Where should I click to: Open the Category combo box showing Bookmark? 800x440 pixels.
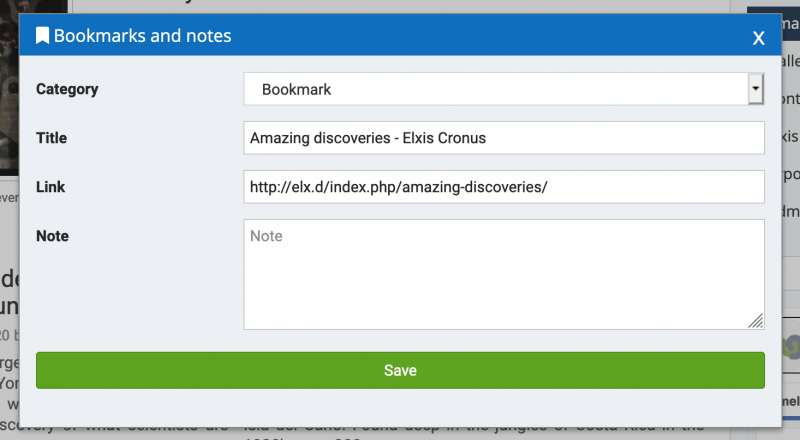tap(504, 89)
